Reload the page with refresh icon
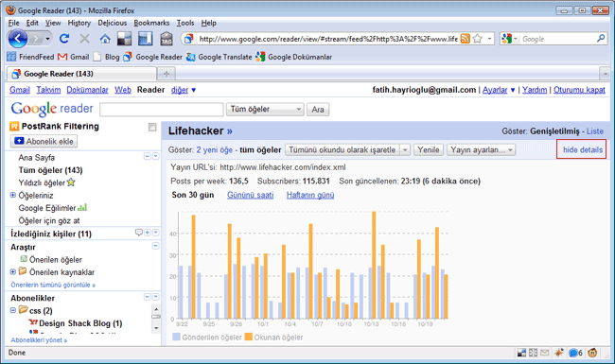 64,39
